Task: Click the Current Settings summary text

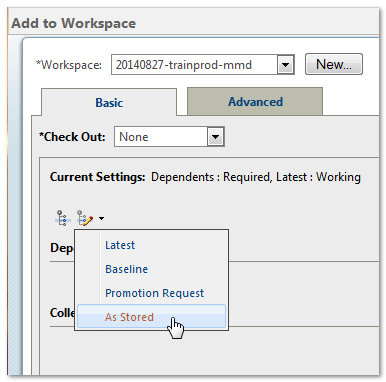Action: [205, 177]
